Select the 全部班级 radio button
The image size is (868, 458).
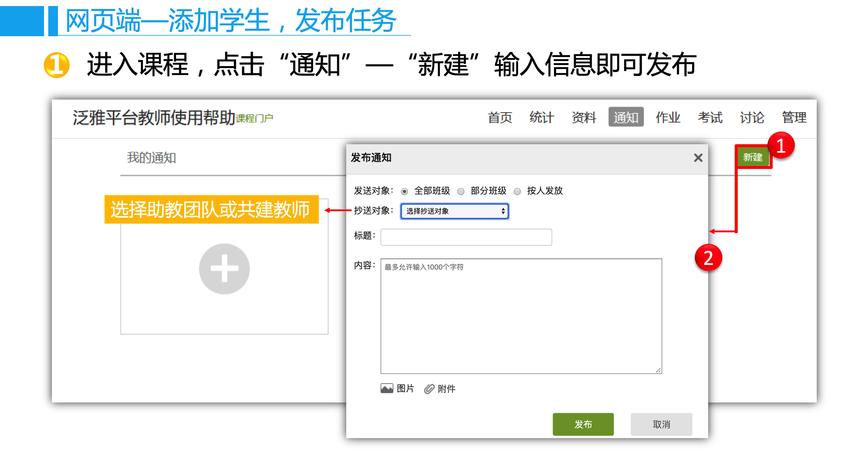(404, 191)
